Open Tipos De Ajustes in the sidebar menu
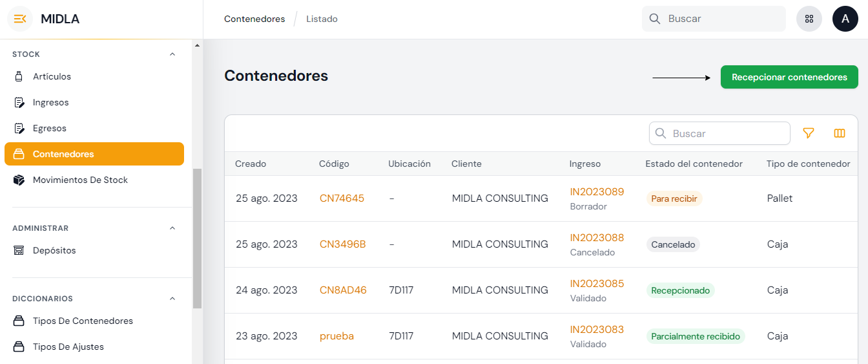This screenshot has width=868, height=364. point(68,347)
